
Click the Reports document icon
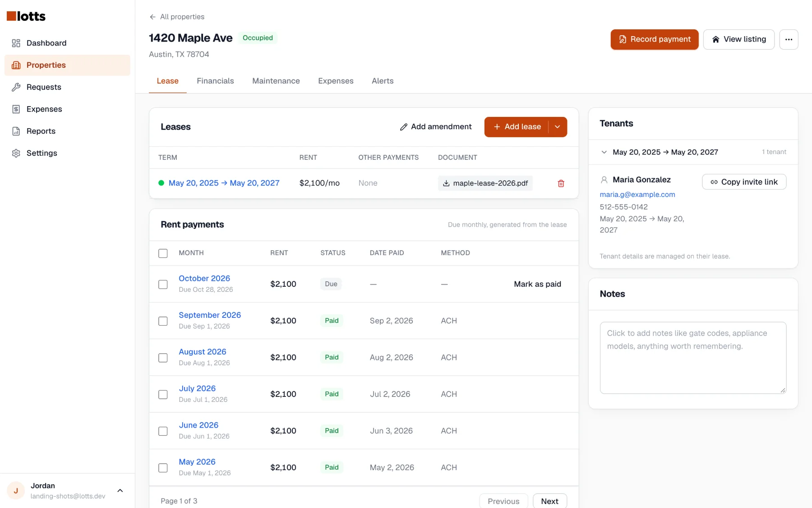tap(16, 131)
